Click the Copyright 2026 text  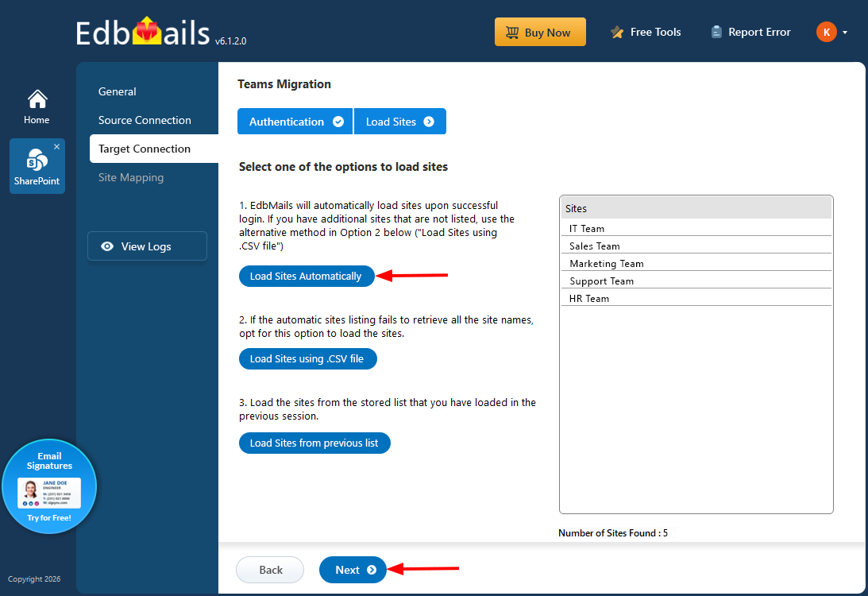point(34,579)
